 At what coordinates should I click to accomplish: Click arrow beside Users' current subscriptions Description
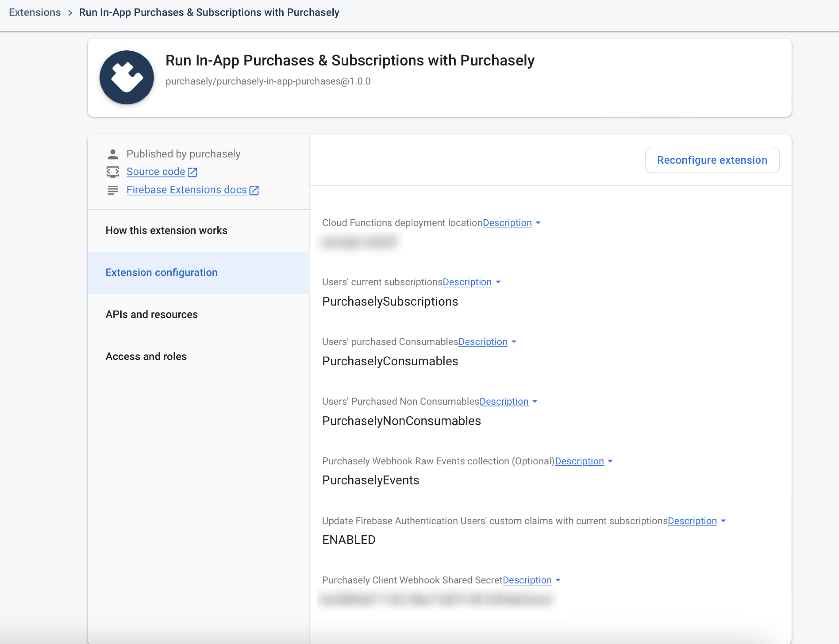click(x=498, y=282)
